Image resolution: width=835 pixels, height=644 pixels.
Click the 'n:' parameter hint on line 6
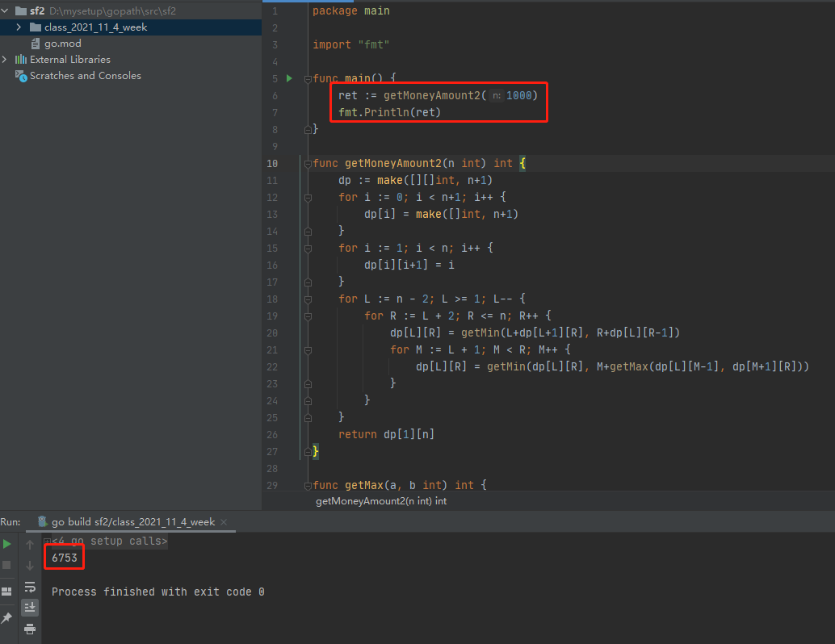point(497,96)
